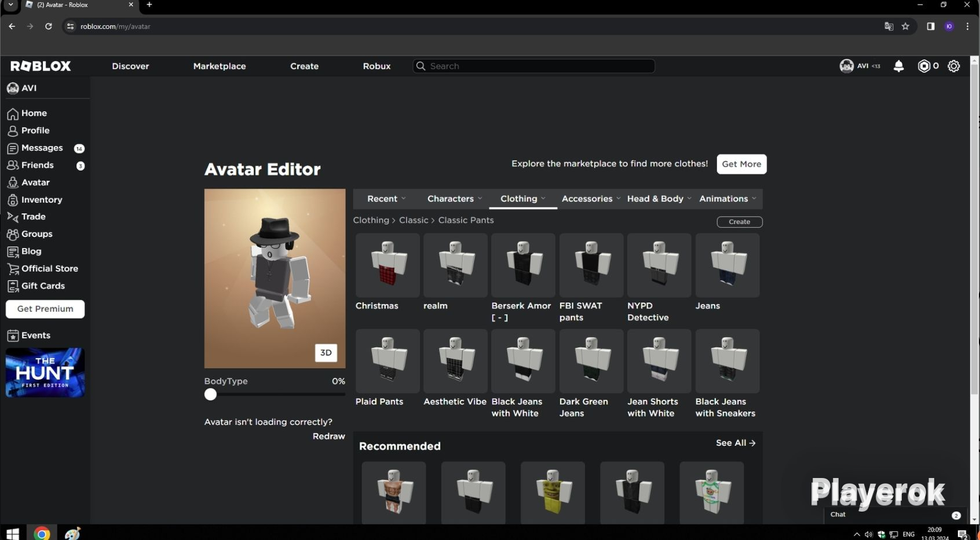Bookmark this page with the star icon
980x540 pixels.
(905, 26)
